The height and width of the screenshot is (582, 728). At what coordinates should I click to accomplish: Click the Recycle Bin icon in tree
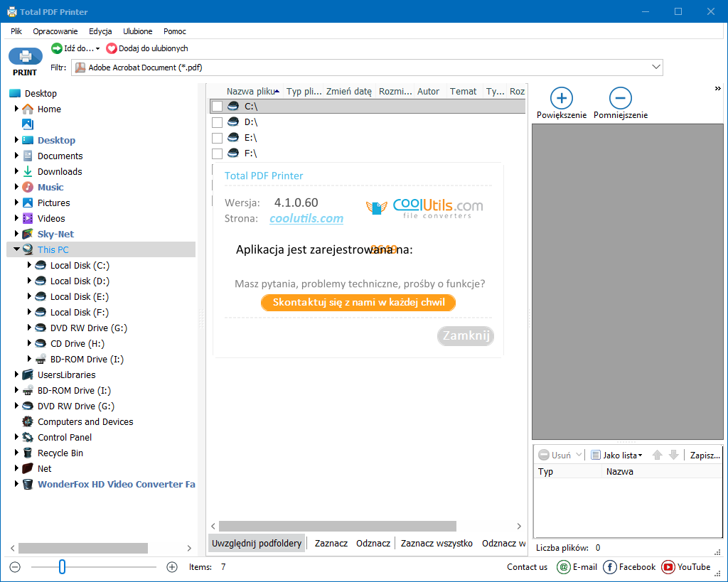click(28, 453)
